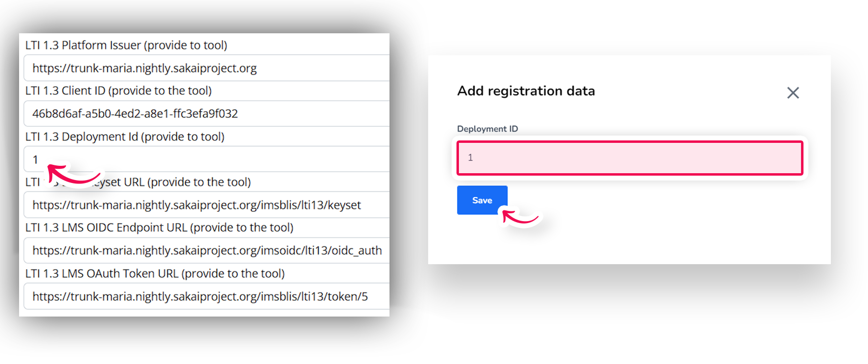The width and height of the screenshot is (868, 364).
Task: Click the LTI 1.3 Client ID label
Action: click(118, 91)
